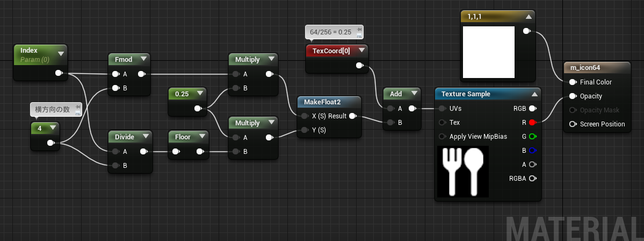The image size is (644, 241).
Task: Expand the Divide node preview arrow
Action: (x=146, y=137)
